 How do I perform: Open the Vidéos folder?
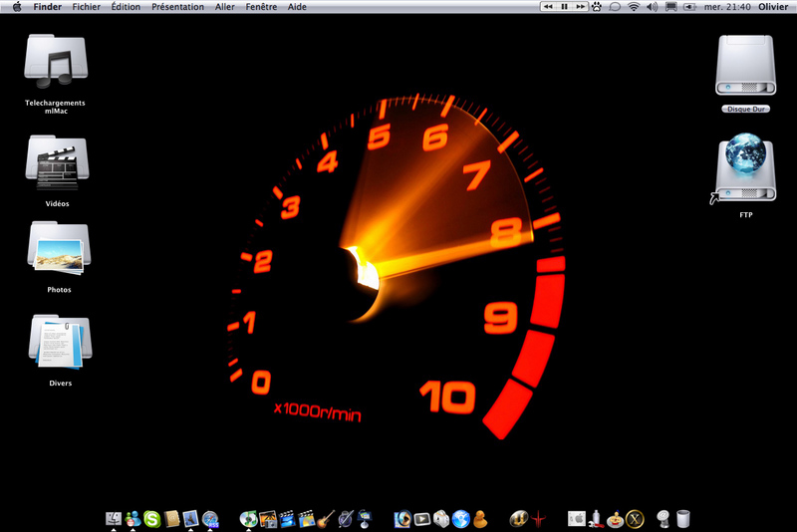pos(57,164)
